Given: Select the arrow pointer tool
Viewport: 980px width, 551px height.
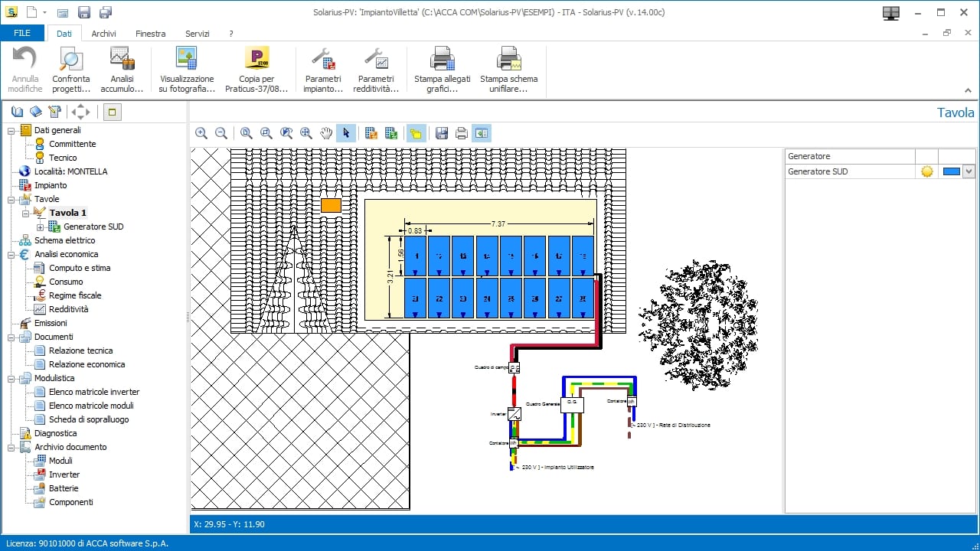Looking at the screenshot, I should coord(346,133).
